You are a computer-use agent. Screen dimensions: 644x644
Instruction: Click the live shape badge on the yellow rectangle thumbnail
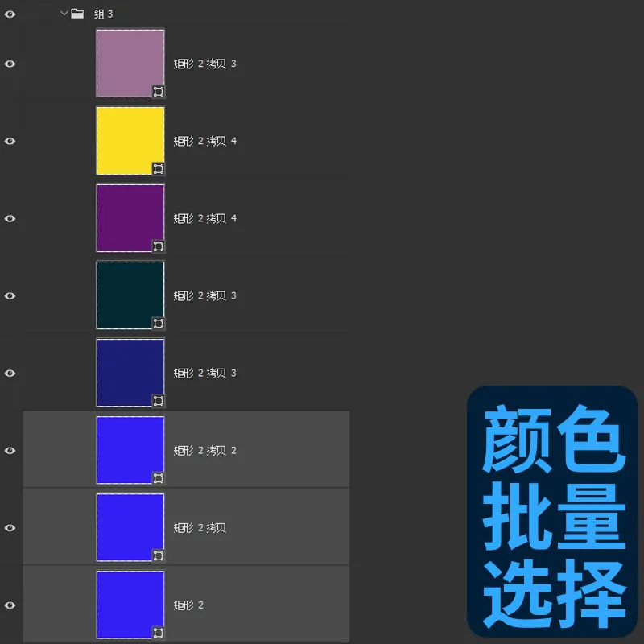[x=158, y=168]
